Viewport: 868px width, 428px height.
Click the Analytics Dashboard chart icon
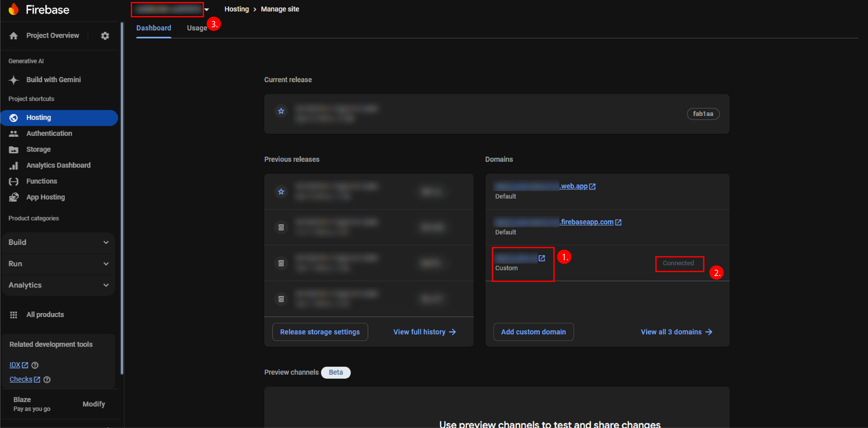click(14, 165)
